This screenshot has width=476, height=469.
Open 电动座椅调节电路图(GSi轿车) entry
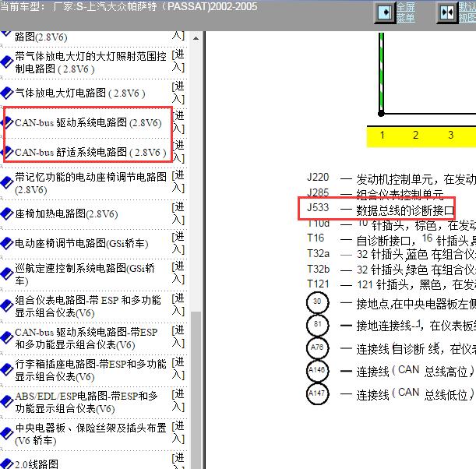(81, 243)
